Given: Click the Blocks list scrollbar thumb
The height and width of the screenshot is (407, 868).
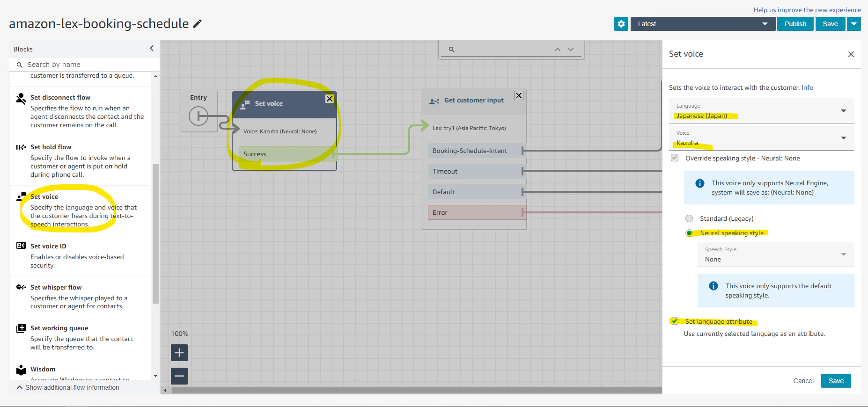Looking at the screenshot, I should 156,234.
